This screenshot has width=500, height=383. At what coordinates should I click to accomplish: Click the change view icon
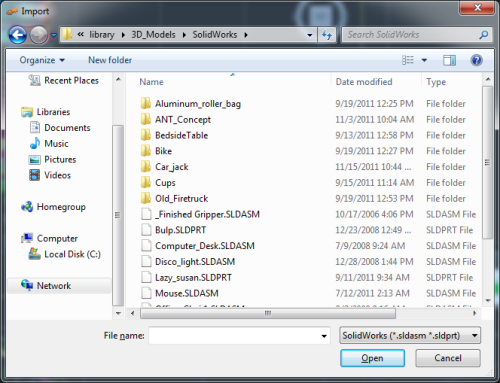pos(408,60)
